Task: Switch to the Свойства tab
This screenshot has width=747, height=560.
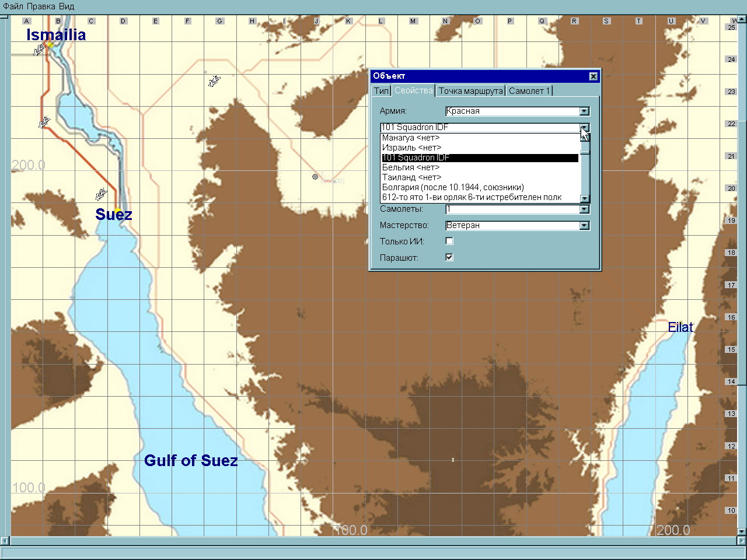Action: (413, 90)
